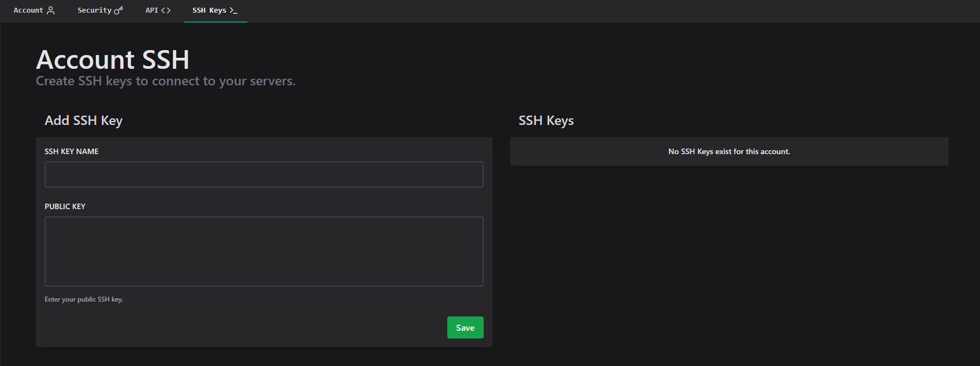Viewport: 980px width, 366px height.
Task: Click the Account SSH page title
Action: coord(112,59)
